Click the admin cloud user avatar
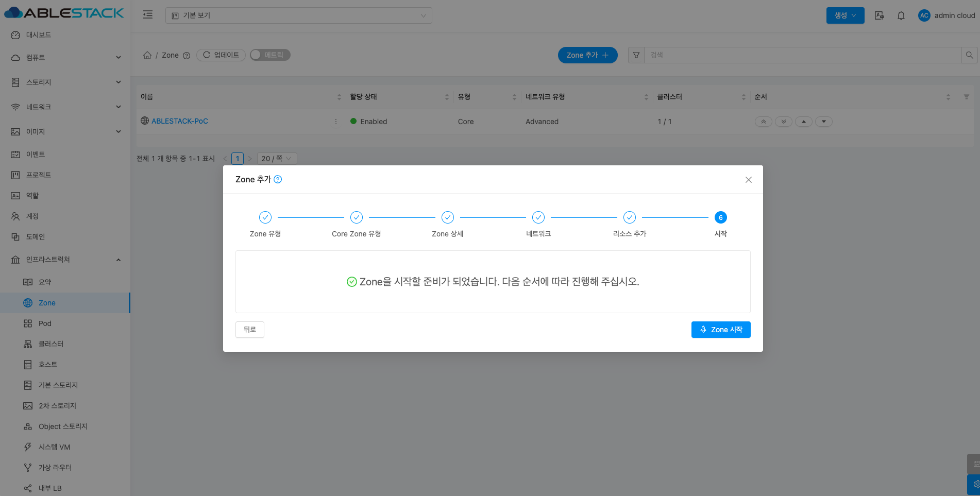 tap(924, 15)
